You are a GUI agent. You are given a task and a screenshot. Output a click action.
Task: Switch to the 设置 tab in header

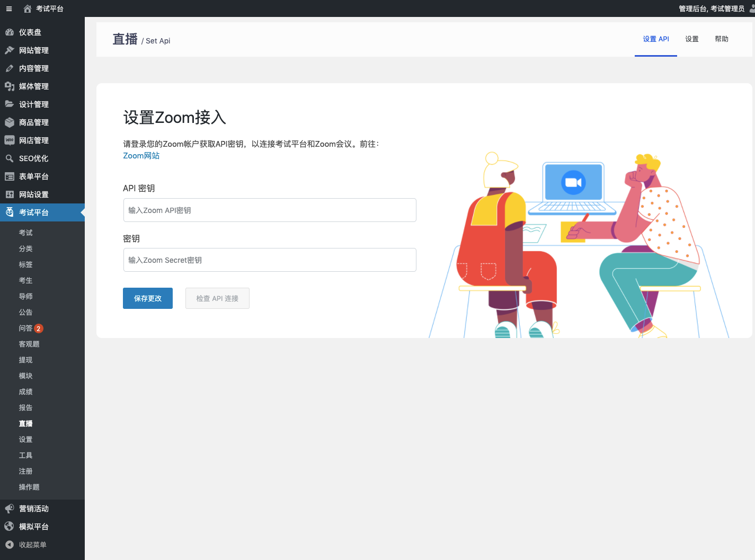692,39
